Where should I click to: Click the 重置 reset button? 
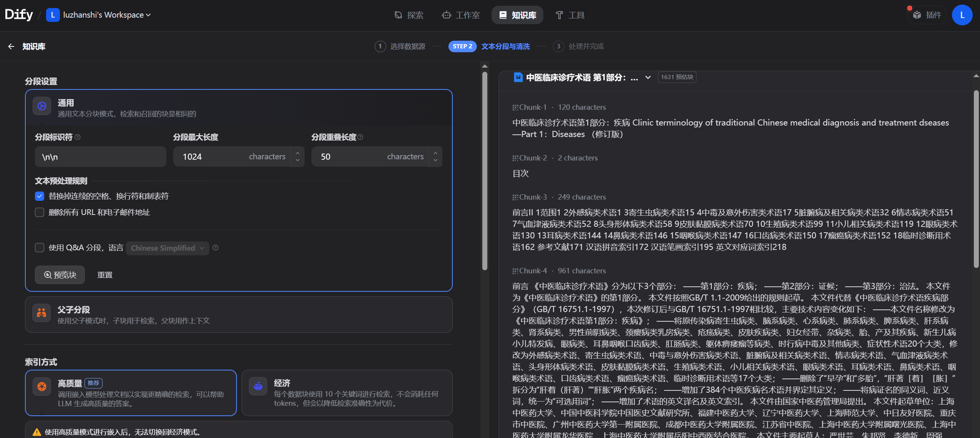104,275
